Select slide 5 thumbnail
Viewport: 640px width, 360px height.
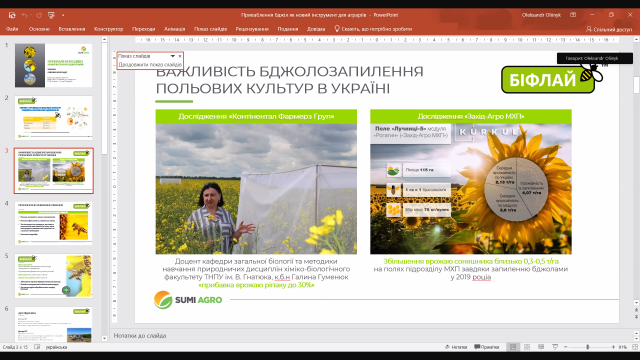click(53, 276)
